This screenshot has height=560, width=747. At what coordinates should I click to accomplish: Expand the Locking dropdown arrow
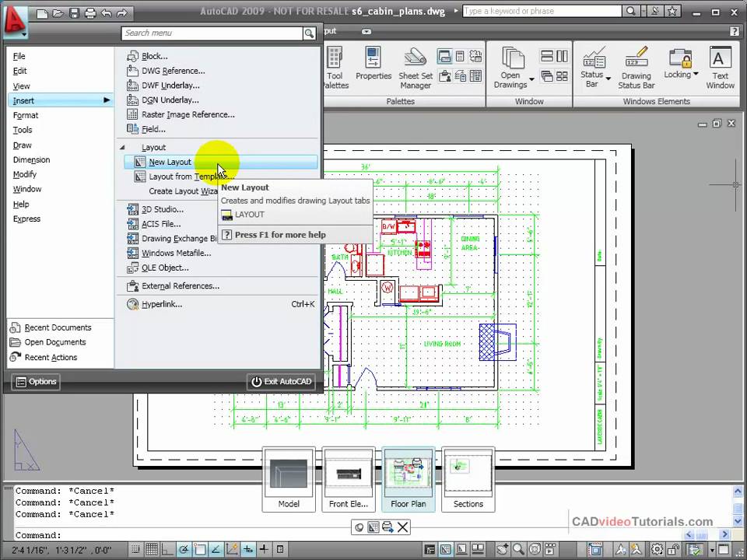696,74
